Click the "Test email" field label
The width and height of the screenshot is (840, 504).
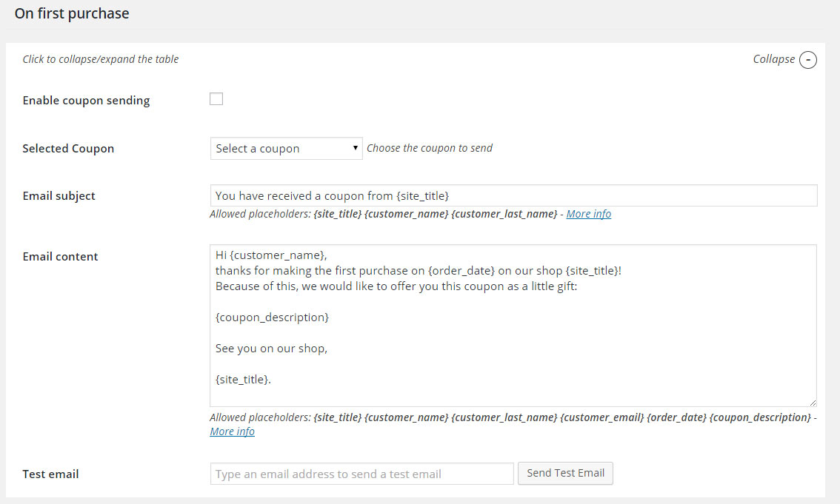pyautogui.click(x=50, y=474)
